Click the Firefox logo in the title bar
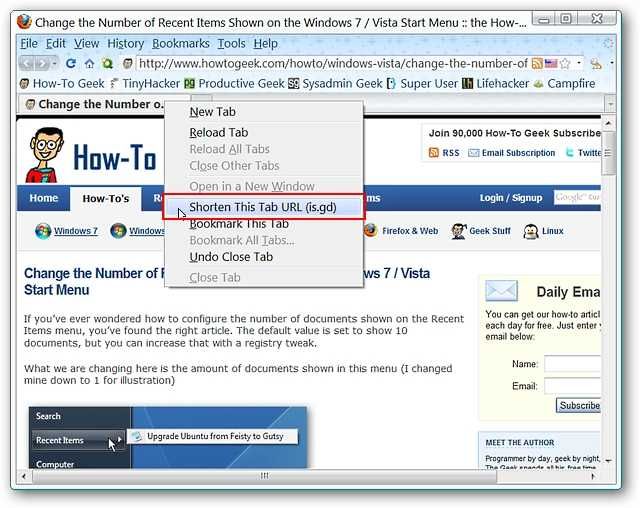This screenshot has width=640, height=508. [24, 22]
